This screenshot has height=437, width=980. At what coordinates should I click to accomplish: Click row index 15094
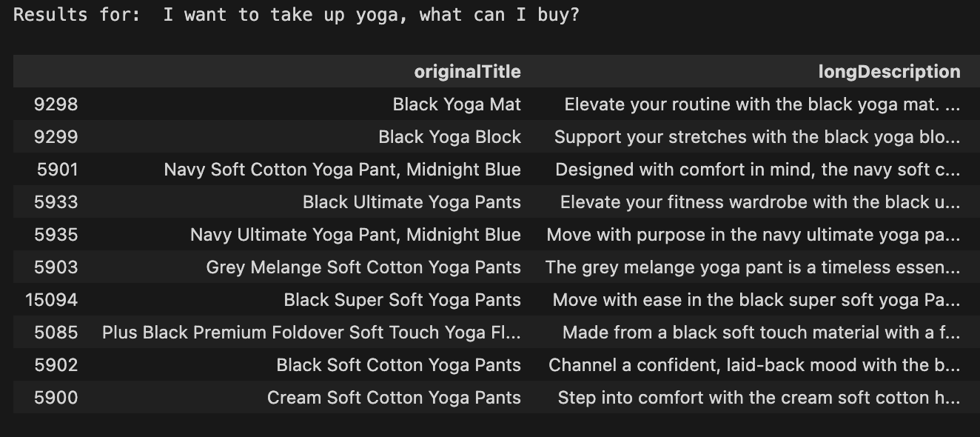51,300
